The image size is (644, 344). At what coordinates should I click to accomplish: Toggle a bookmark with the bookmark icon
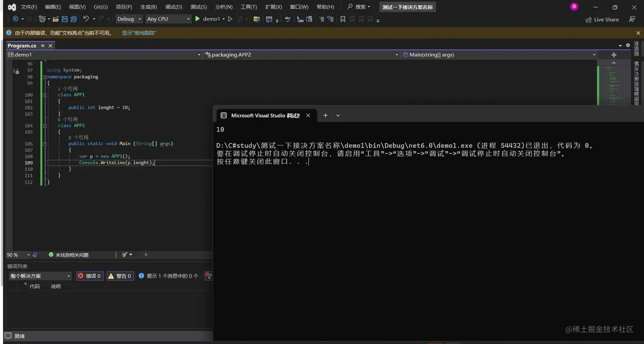coord(343,19)
